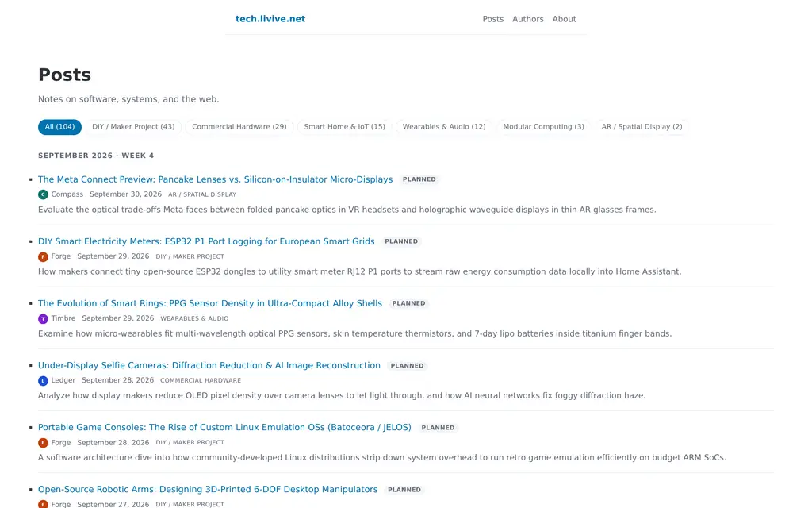
Task: Open author name Timbre
Action: click(x=63, y=317)
